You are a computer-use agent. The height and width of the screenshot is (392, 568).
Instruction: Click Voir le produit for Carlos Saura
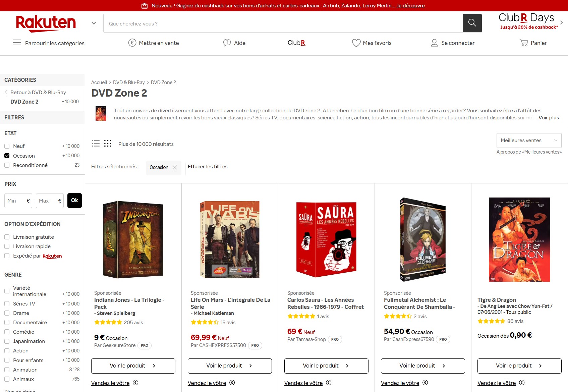[x=326, y=366]
